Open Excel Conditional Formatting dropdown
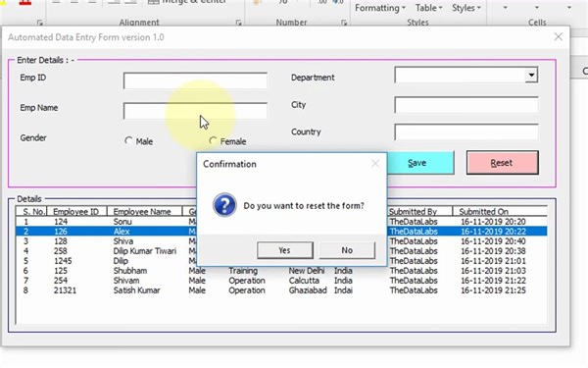Viewport: 588px width, 368px height. point(380,8)
